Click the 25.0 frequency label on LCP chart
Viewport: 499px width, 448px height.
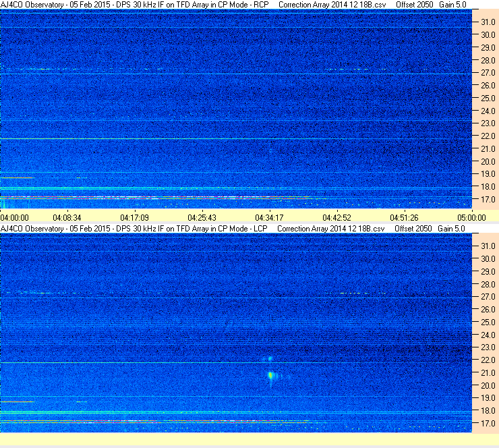click(488, 323)
